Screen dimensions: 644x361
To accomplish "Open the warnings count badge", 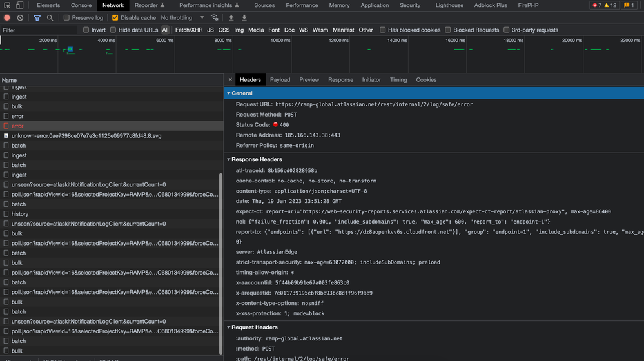I will (x=610, y=5).
